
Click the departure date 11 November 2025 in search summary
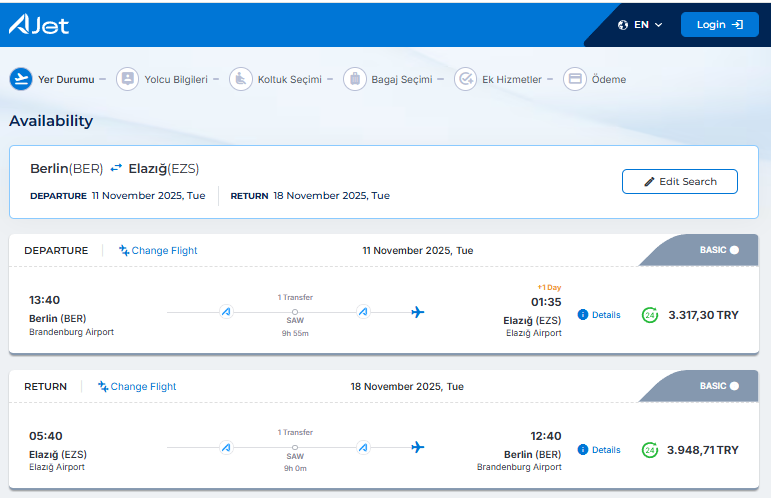[148, 196]
